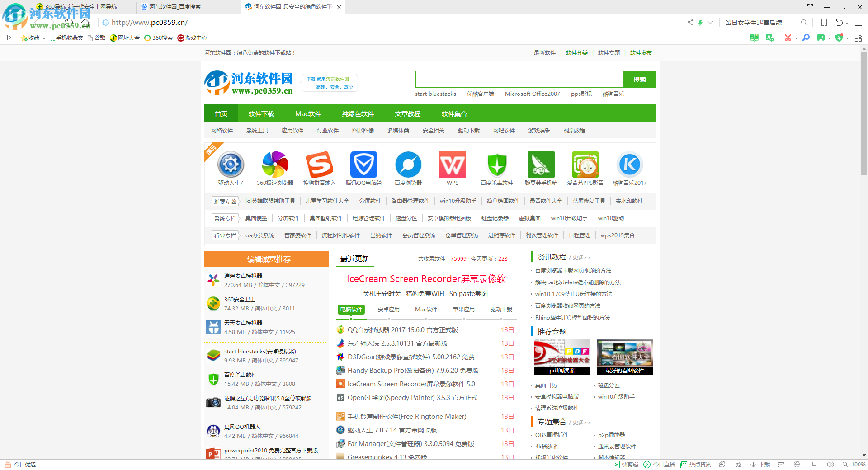Click the WPS red icon
Image resolution: width=868 pixels, height=470 pixels.
pos(453,164)
